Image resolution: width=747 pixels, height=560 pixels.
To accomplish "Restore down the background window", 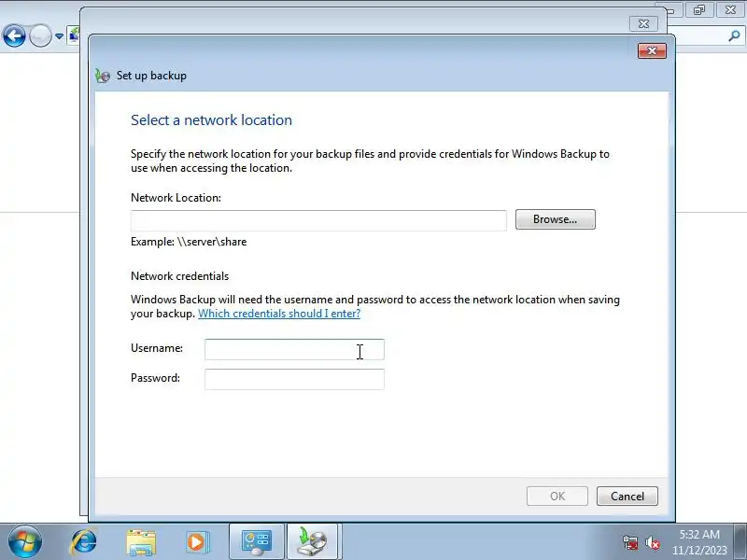I will click(698, 10).
